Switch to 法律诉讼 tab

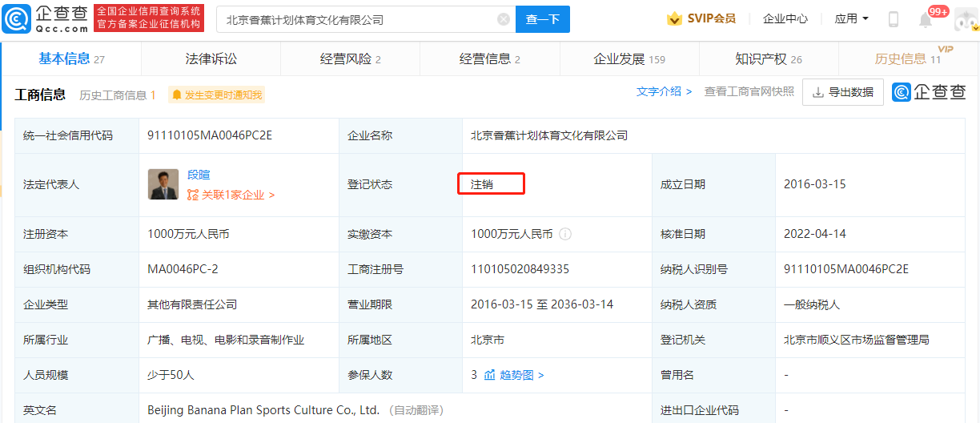(211, 58)
